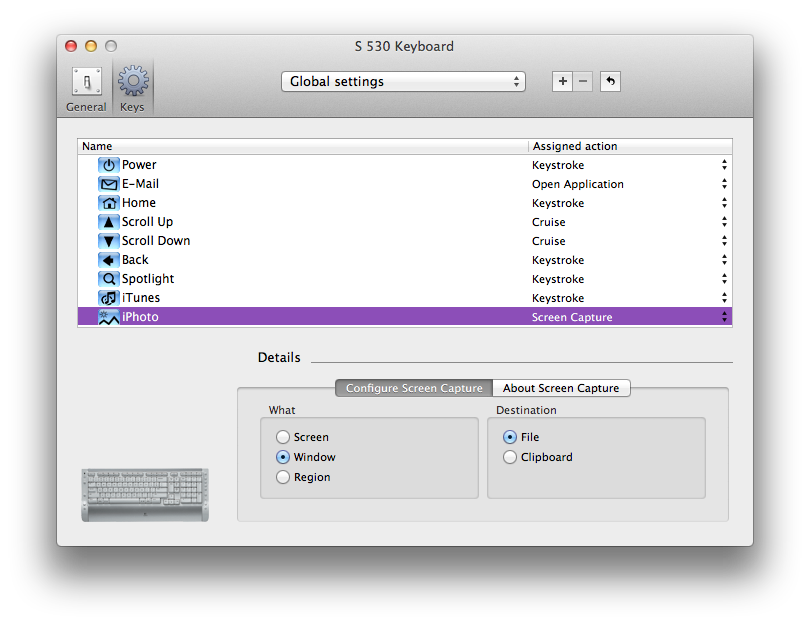This screenshot has height=625, width=810.
Task: Open assigned action popup for Power
Action: pos(724,165)
